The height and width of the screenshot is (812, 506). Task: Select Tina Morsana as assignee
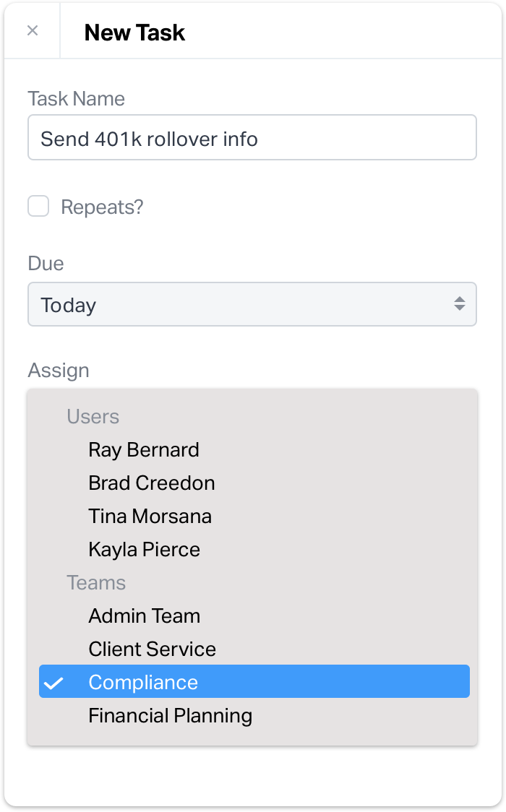[149, 516]
